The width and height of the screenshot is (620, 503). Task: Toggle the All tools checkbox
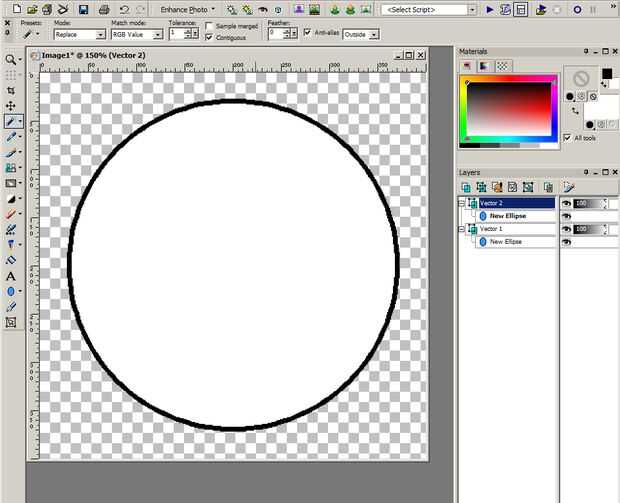pos(567,138)
